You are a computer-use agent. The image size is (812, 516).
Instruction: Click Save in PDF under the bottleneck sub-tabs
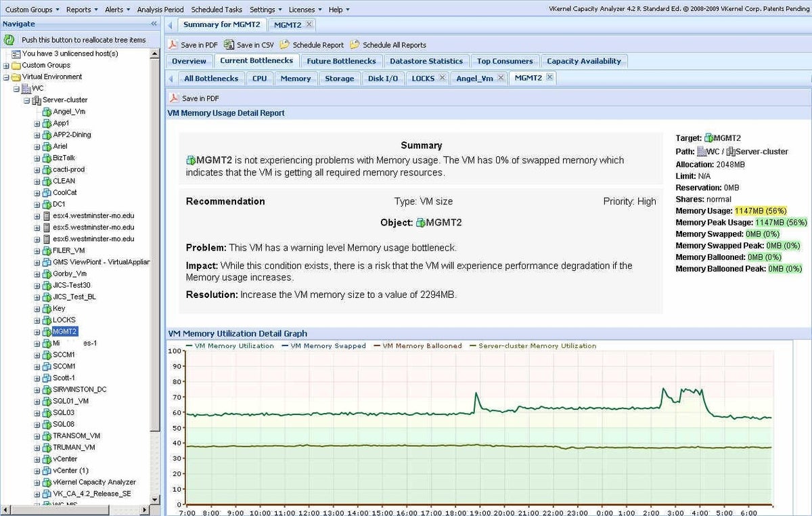[x=194, y=98]
